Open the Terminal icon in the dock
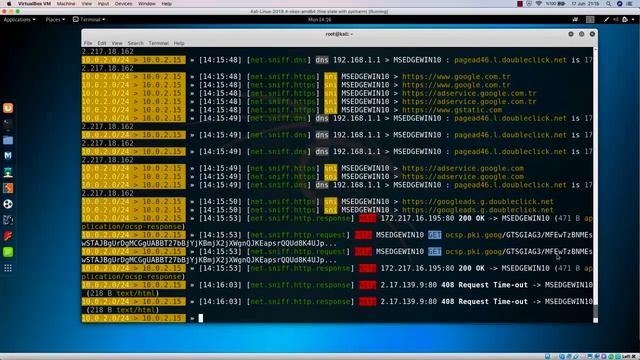The height and width of the screenshot is (360, 640). coord(8,124)
